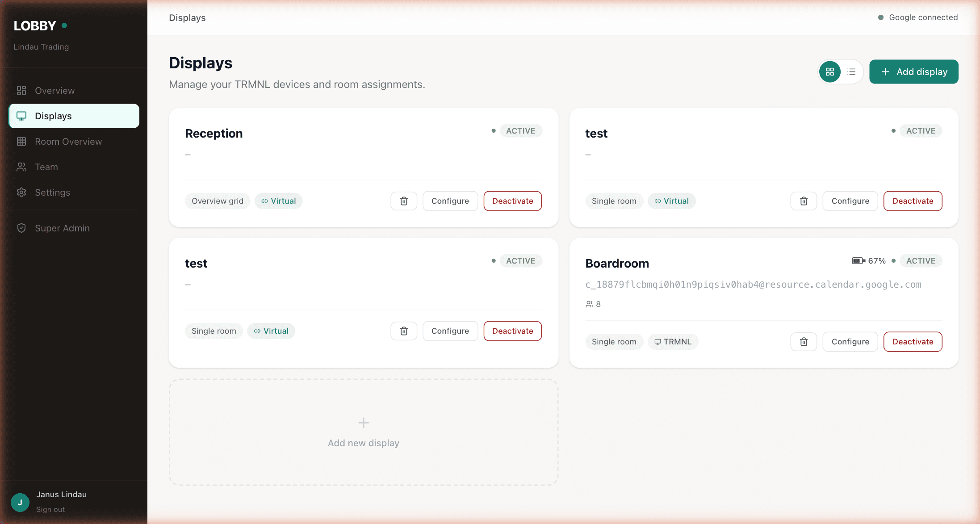Click the Add new display placeholder card
The height and width of the screenshot is (524, 980).
[364, 432]
